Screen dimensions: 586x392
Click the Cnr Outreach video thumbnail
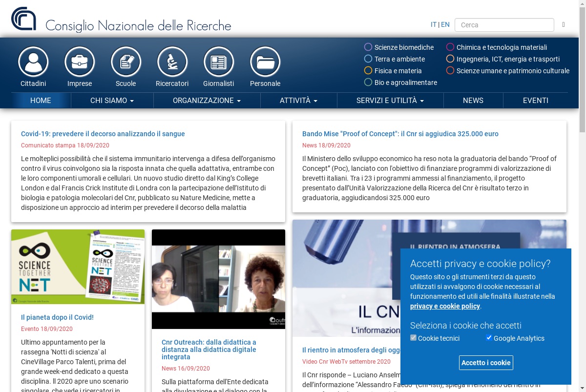218,279
